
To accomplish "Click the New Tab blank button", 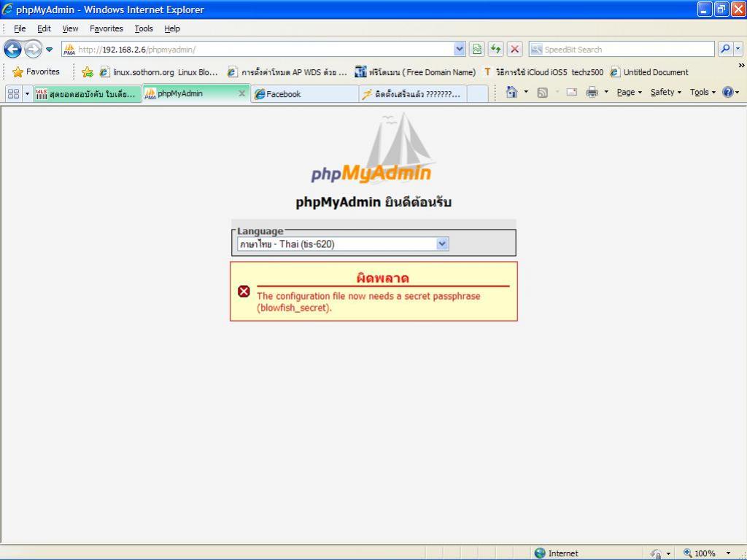I will click(477, 94).
